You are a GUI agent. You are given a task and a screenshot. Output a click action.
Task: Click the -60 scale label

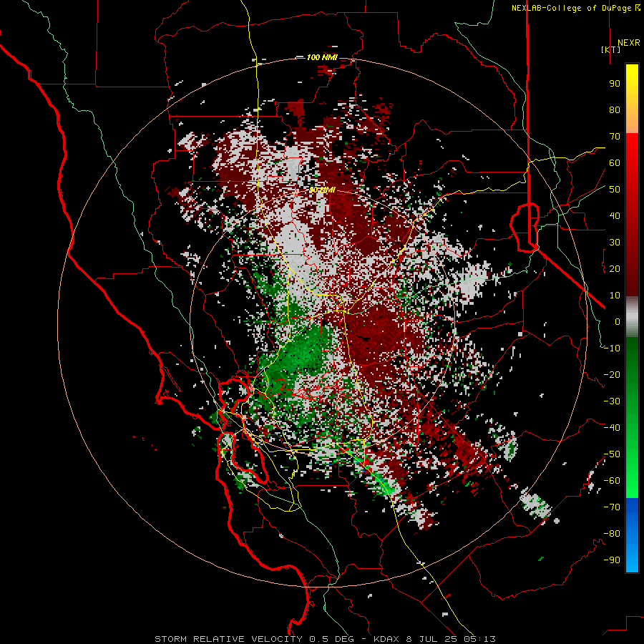(x=612, y=481)
